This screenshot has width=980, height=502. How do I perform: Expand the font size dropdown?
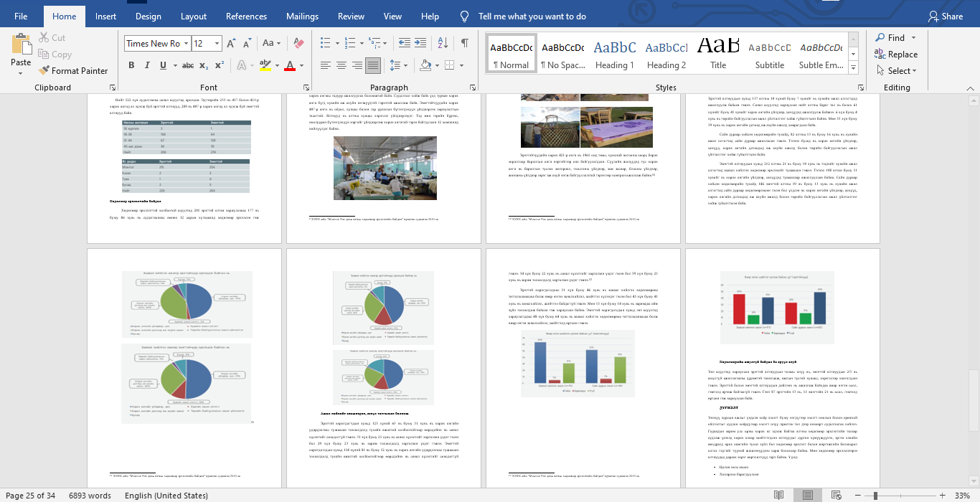[x=217, y=44]
